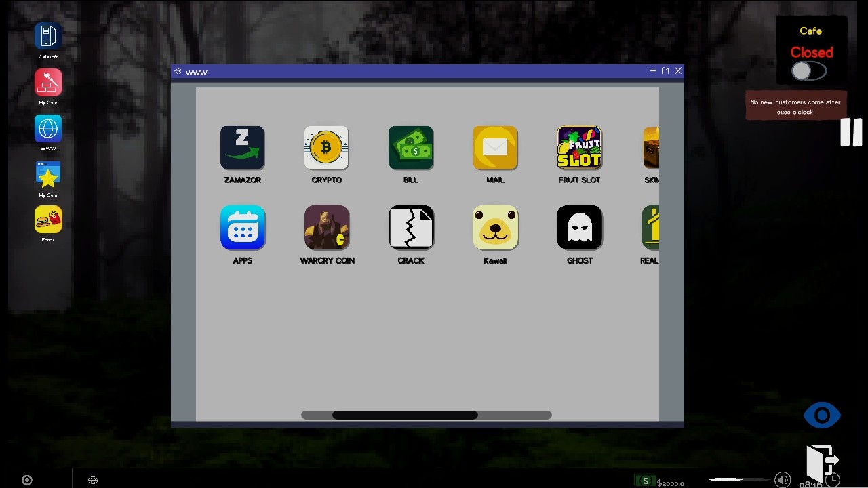Pause the game
The height and width of the screenshot is (488, 868).
point(851,132)
